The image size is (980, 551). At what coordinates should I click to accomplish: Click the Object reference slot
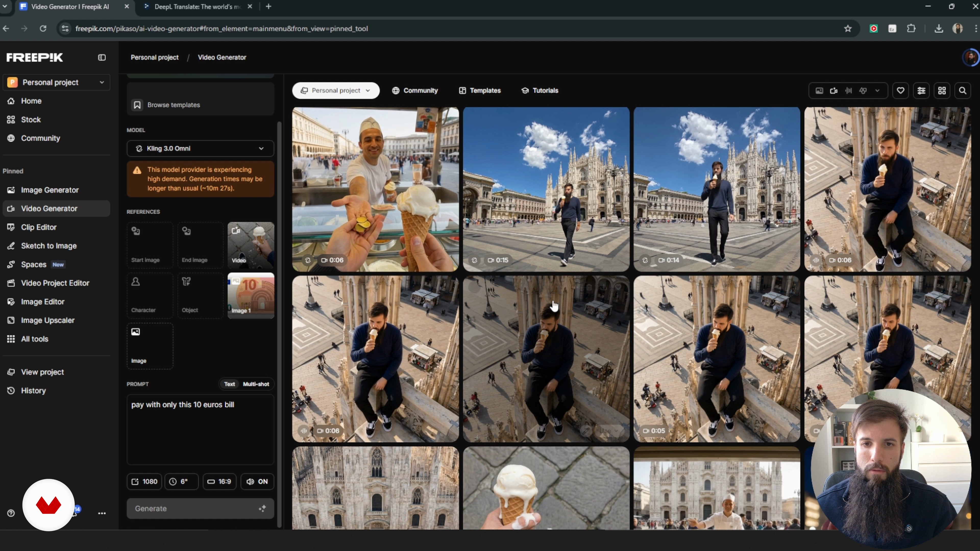point(200,295)
